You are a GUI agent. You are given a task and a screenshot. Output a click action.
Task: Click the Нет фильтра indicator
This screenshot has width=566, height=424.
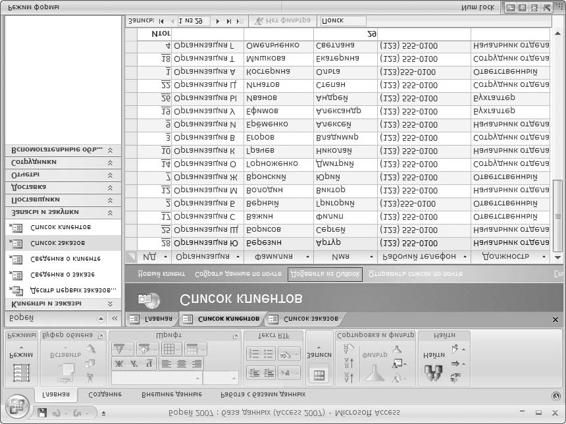(x=282, y=21)
